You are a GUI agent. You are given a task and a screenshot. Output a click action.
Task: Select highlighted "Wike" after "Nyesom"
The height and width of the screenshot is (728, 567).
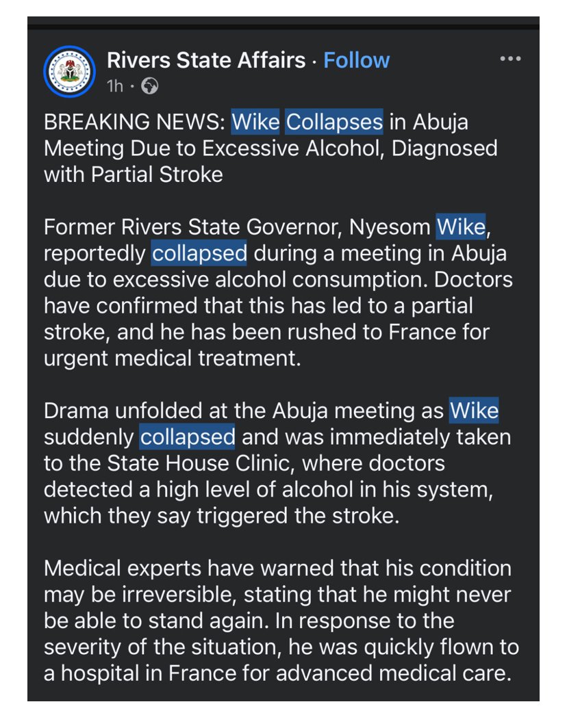coord(462,227)
